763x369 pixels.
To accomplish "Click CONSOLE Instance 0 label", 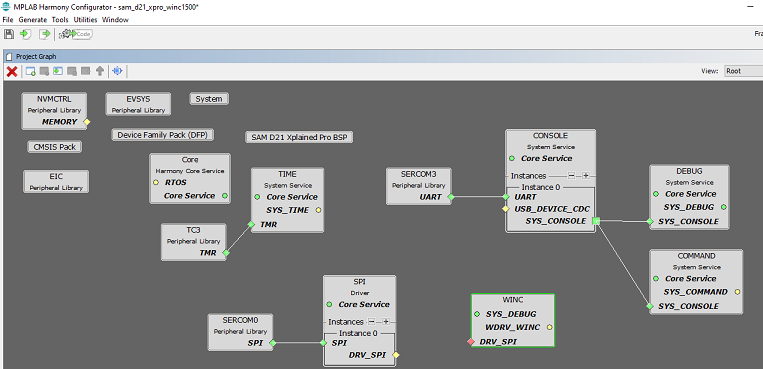I will coord(541,187).
